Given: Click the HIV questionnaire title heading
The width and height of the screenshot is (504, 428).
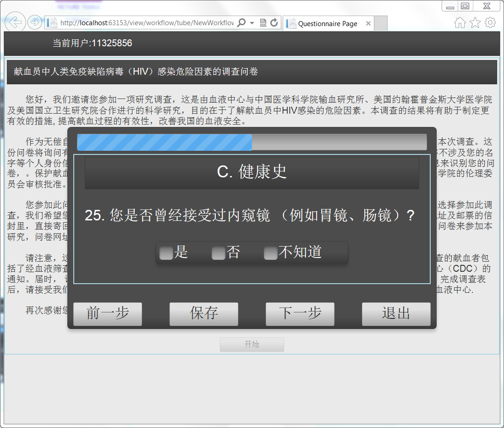Looking at the screenshot, I should point(136,71).
